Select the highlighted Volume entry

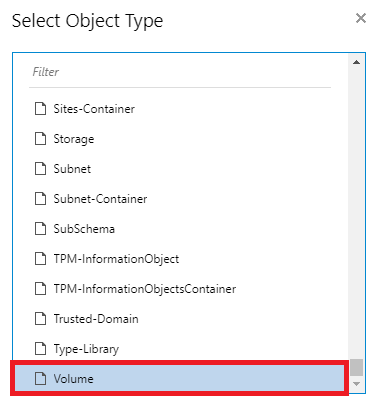179,379
